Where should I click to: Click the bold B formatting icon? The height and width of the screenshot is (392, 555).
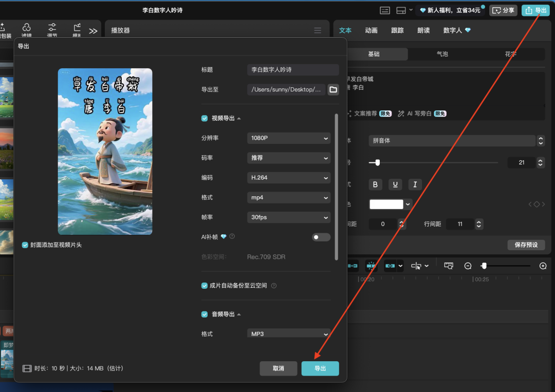pyautogui.click(x=376, y=184)
